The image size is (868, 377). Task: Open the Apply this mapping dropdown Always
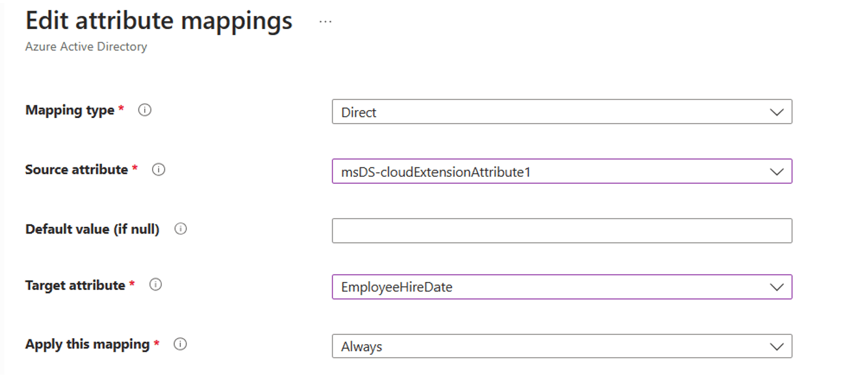[x=562, y=346]
